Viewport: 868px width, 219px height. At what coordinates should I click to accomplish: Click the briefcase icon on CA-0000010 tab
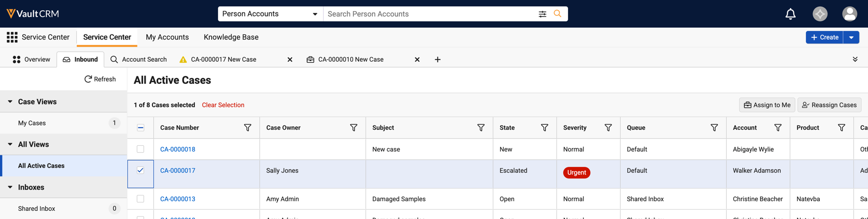tap(310, 59)
